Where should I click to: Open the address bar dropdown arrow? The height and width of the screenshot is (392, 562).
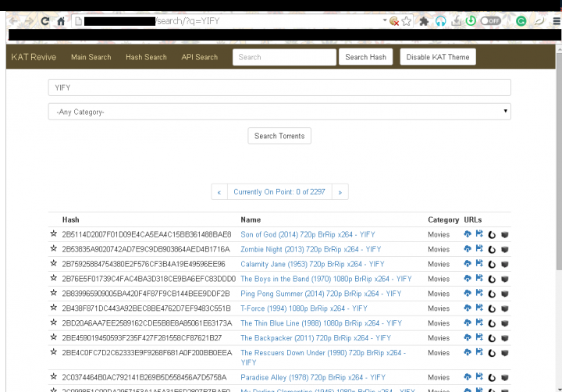(x=385, y=20)
